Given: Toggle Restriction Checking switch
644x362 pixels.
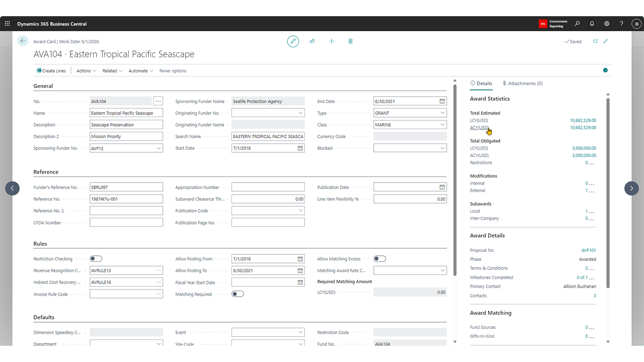Looking at the screenshot, I should 96,259.
